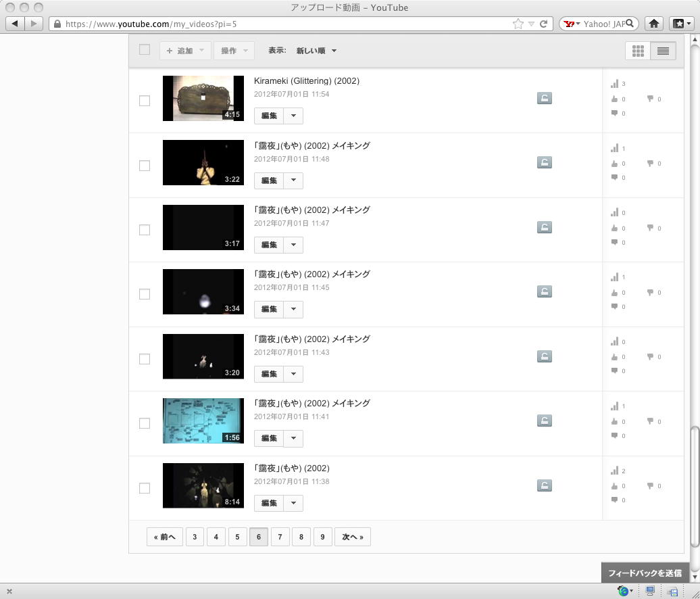The image size is (700, 599).
Task: Reload the current page
Action: (x=543, y=24)
